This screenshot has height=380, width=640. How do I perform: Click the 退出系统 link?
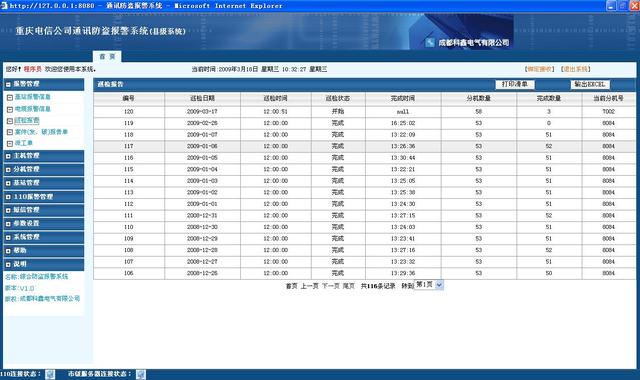click(576, 69)
